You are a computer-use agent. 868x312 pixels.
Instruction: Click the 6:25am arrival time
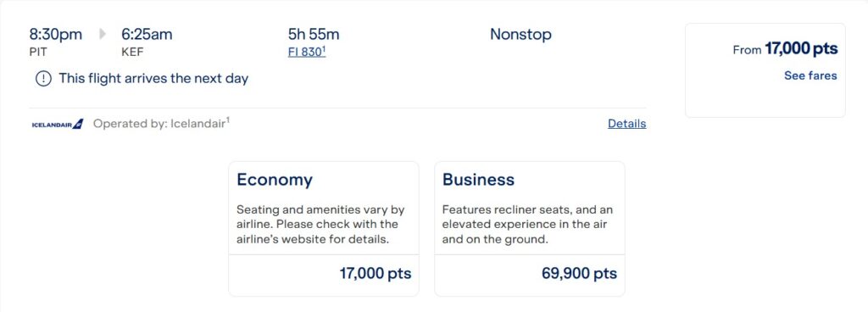tap(147, 34)
